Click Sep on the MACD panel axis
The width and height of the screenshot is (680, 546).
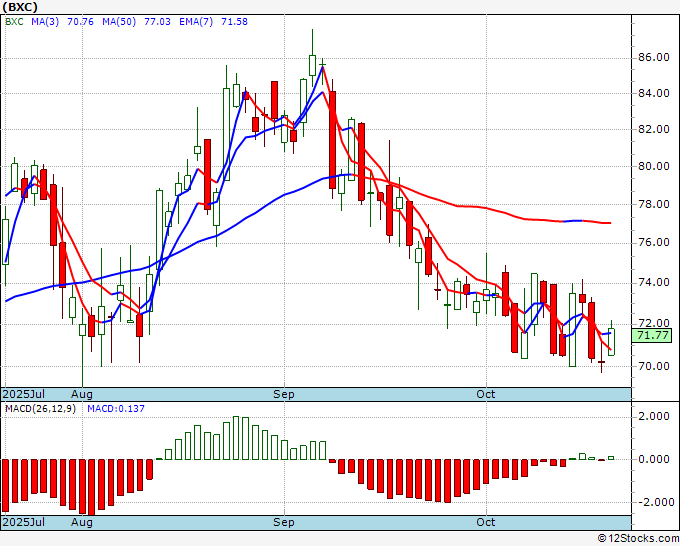coord(284,522)
